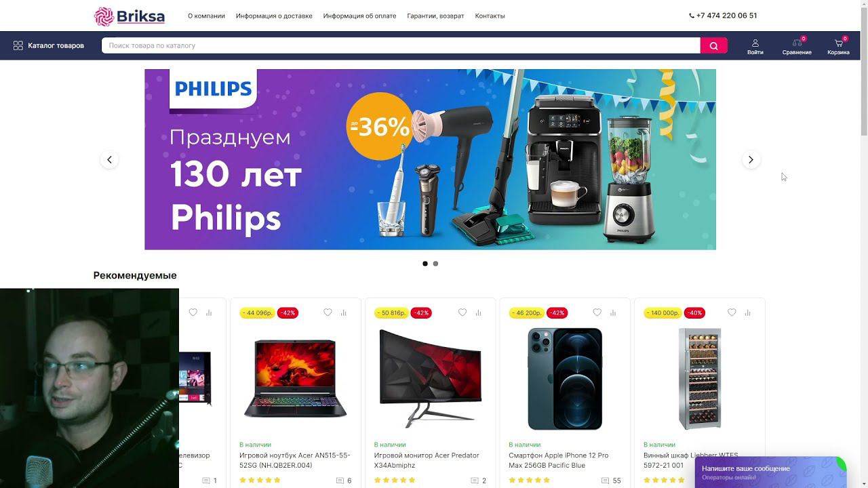Click the Briksa logo
The height and width of the screenshot is (488, 868).
[130, 16]
